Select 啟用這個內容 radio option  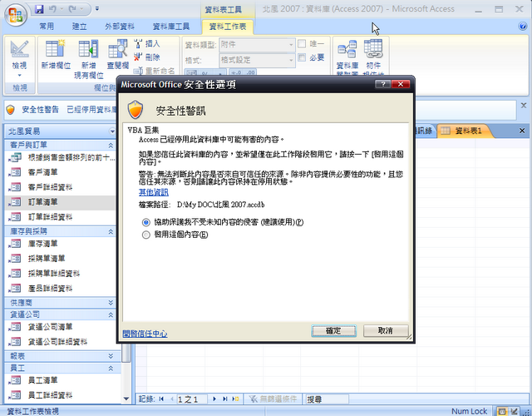[x=146, y=235]
